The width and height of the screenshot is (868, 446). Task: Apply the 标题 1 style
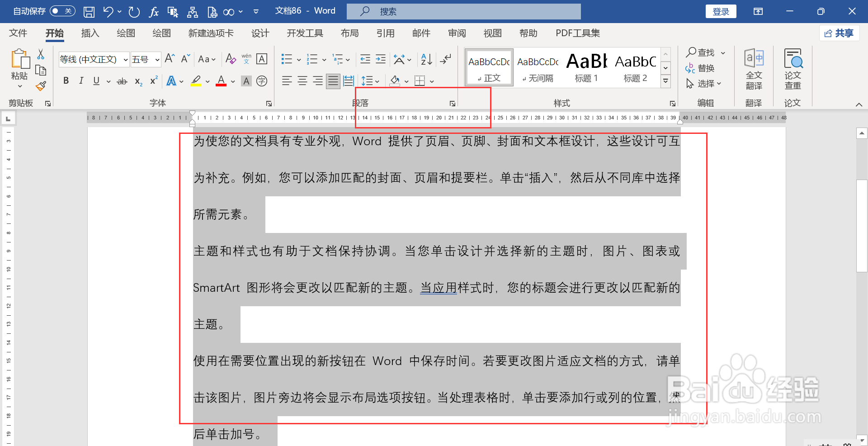click(586, 67)
